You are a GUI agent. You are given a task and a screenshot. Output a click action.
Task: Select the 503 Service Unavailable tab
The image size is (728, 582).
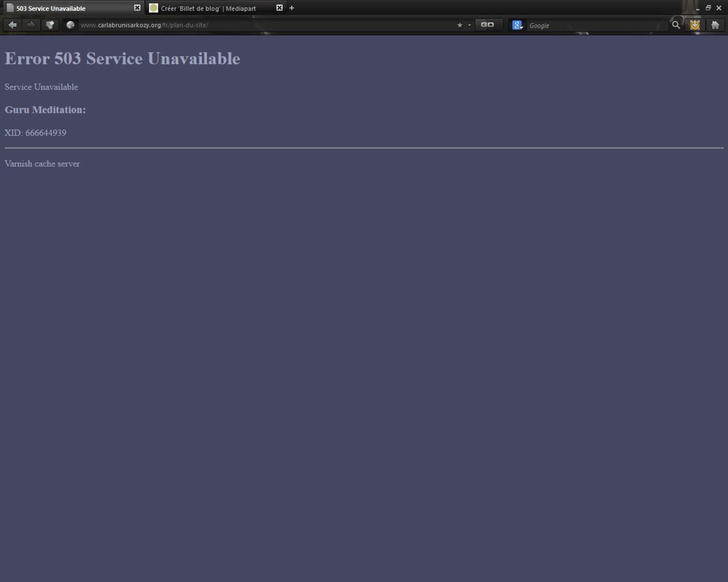tap(51, 9)
